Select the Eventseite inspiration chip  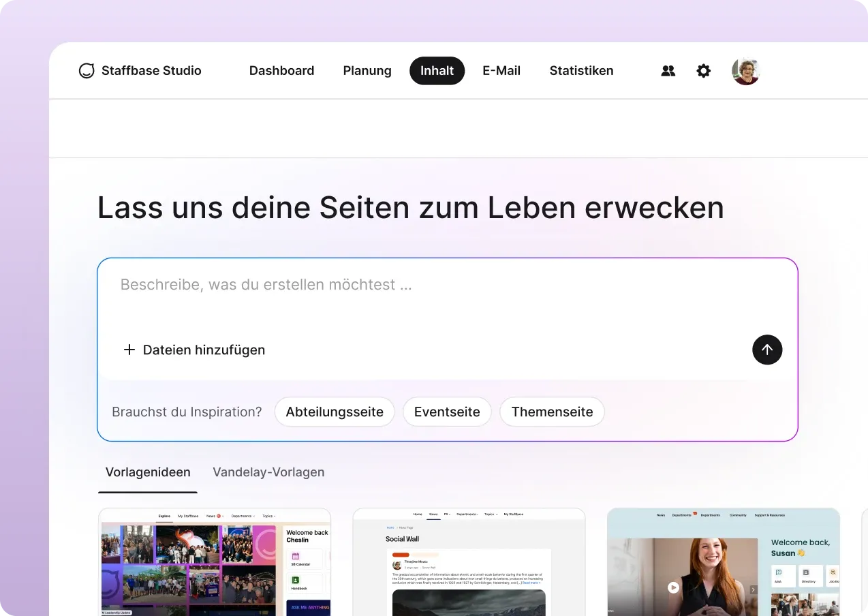[447, 412]
